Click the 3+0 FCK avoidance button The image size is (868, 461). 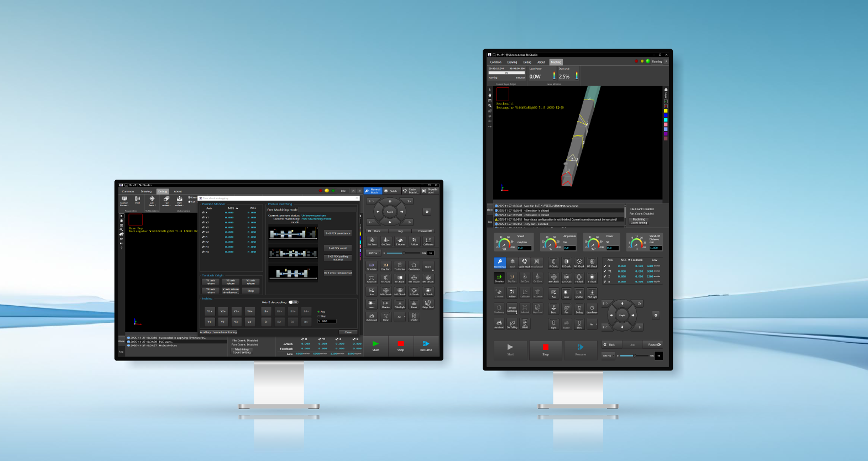[338, 233]
